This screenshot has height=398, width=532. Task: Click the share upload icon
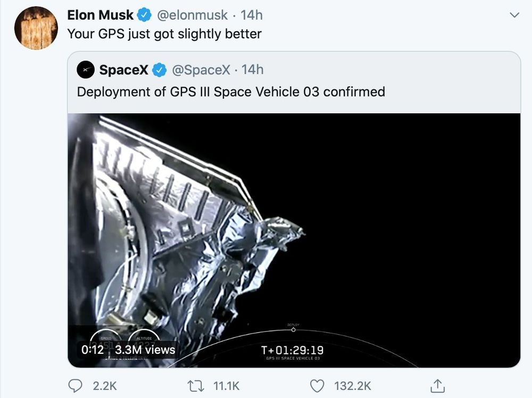[x=437, y=385]
